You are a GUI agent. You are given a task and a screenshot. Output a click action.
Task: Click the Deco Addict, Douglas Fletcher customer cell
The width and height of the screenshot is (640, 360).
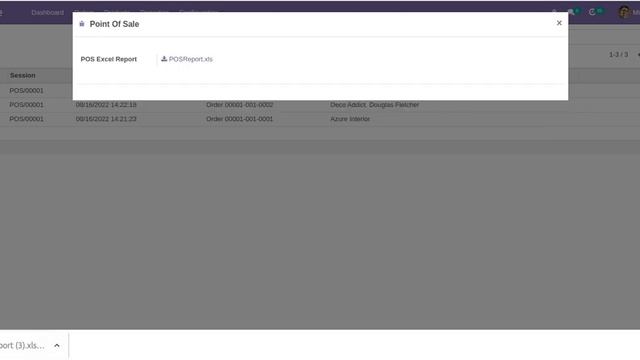point(375,105)
